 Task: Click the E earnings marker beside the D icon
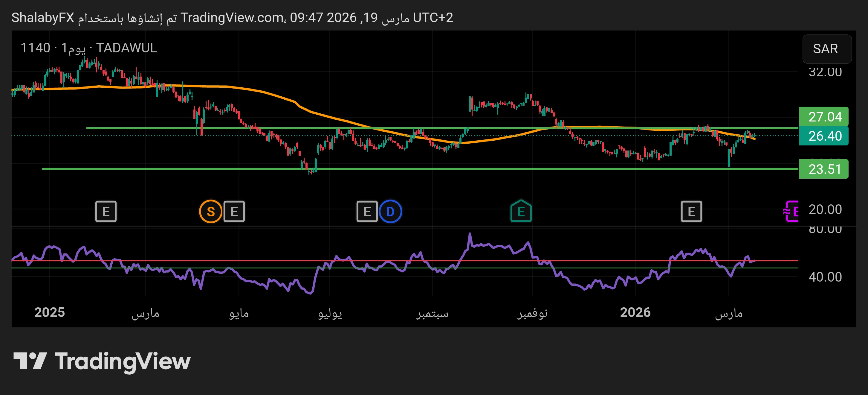tap(367, 212)
